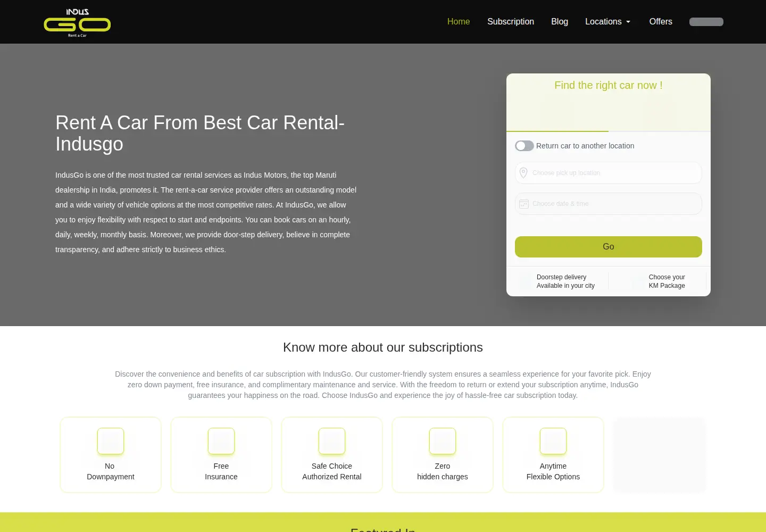Expand the Locations dropdown

pos(607,22)
